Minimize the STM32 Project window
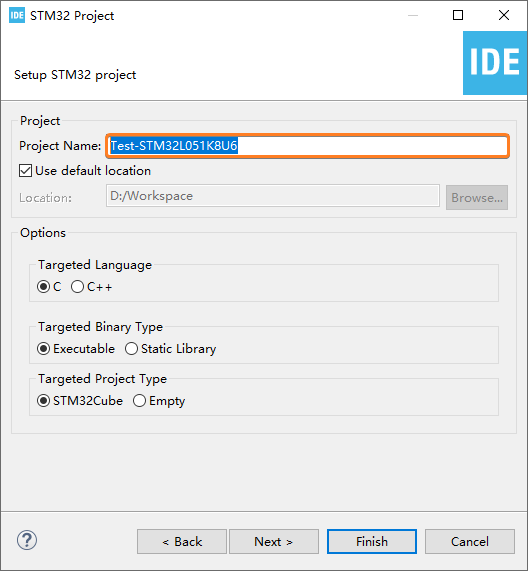Image resolution: width=528 pixels, height=571 pixels. pyautogui.click(x=413, y=15)
